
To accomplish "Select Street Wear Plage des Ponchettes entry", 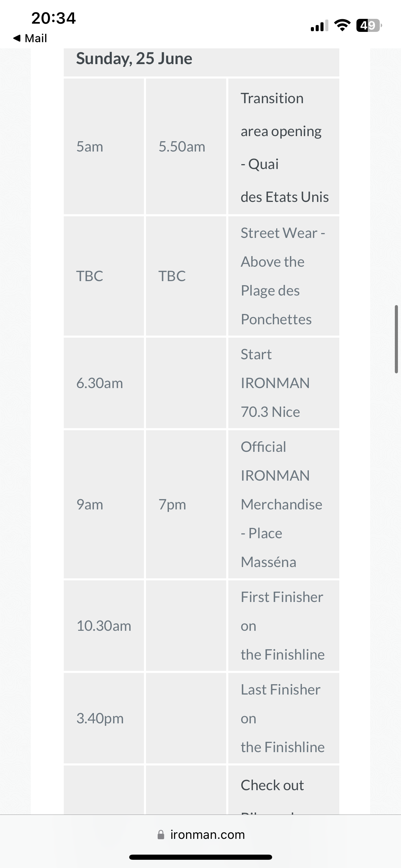I will (x=284, y=276).
